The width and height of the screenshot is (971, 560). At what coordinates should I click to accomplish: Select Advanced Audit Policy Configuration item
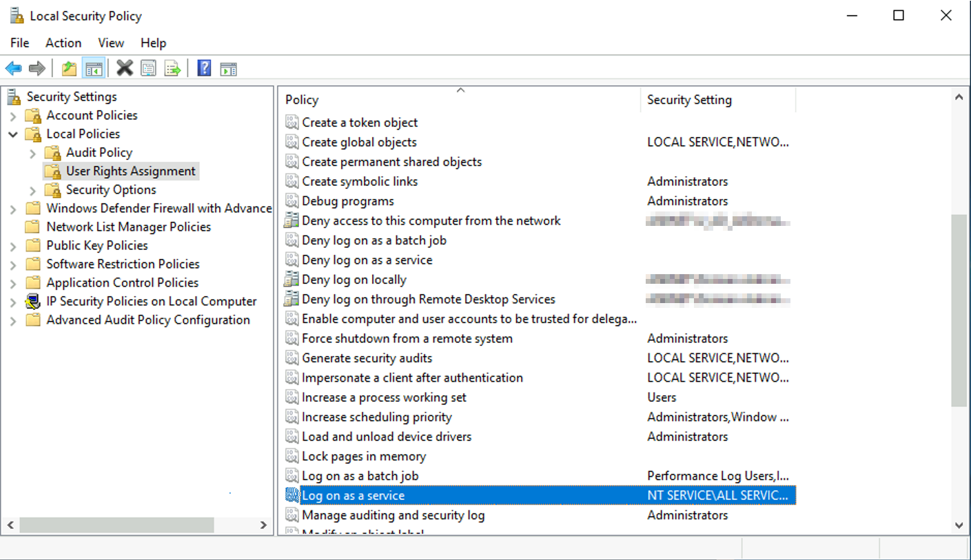[x=148, y=320]
